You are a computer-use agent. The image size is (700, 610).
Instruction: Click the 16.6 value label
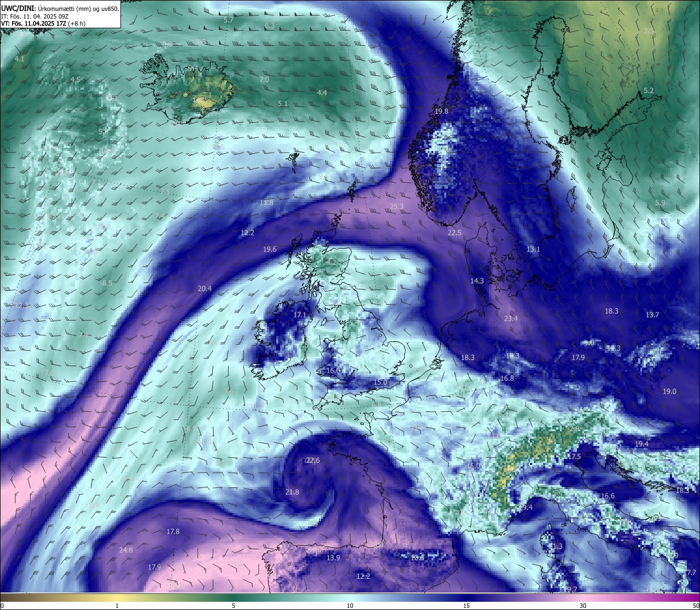tap(608, 496)
